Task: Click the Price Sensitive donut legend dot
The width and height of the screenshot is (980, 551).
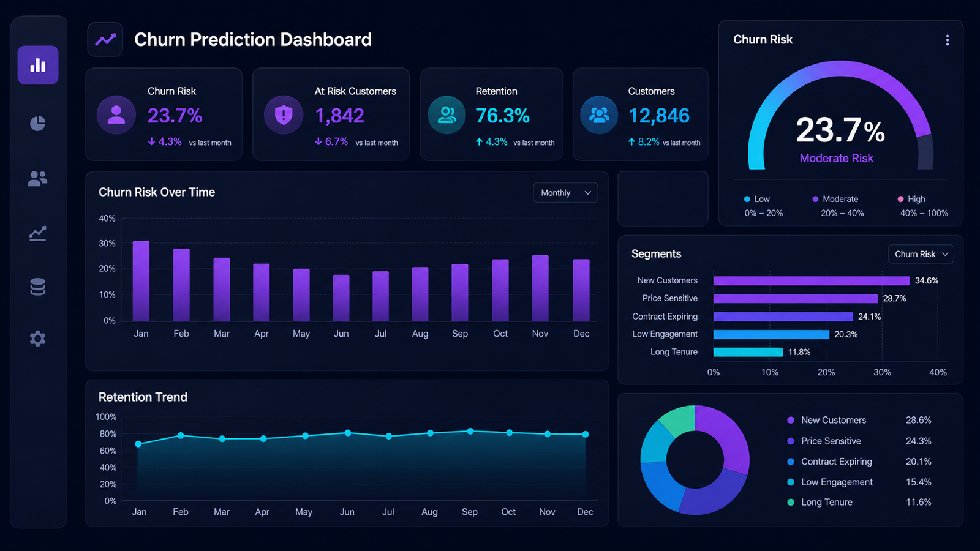Action: tap(791, 441)
